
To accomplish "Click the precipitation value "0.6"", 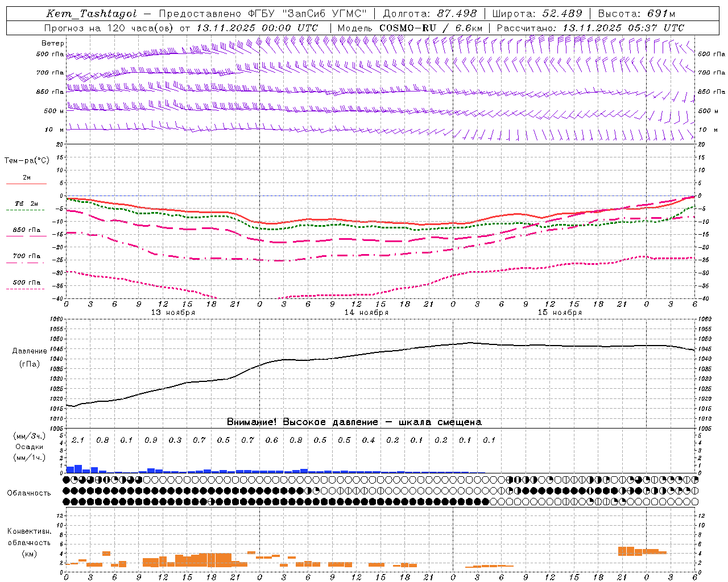I will (x=271, y=440).
